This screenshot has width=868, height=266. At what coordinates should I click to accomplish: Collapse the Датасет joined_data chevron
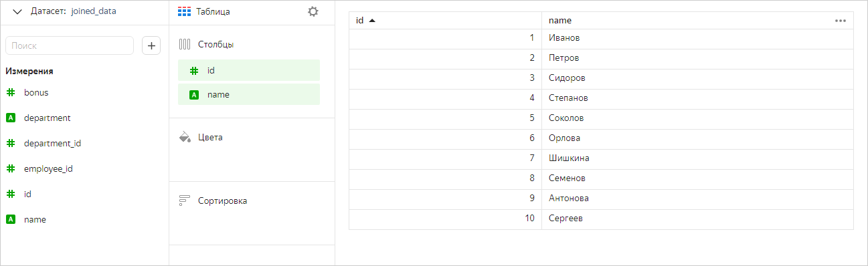click(x=17, y=12)
